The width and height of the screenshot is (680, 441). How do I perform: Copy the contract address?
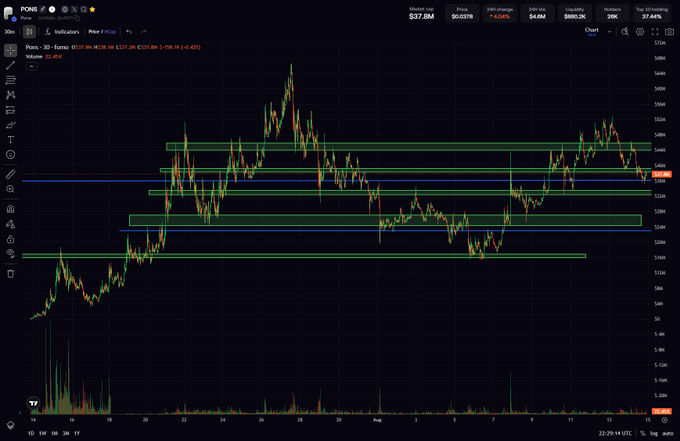pyautogui.click(x=77, y=18)
